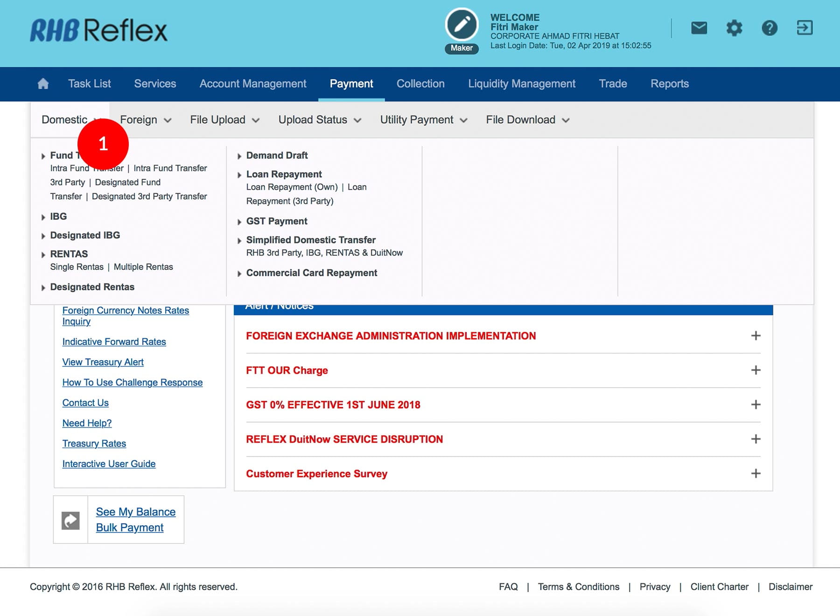Go to the Reports tab
This screenshot has height=616, width=840.
(x=669, y=84)
